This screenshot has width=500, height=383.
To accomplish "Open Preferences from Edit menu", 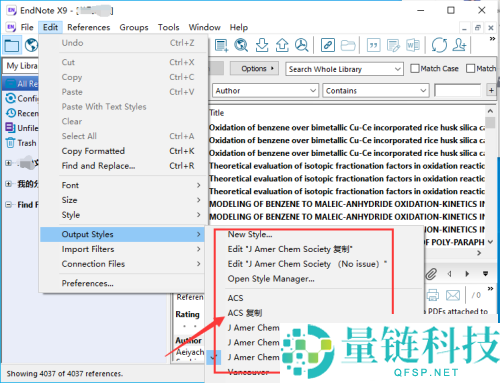I will (122, 283).
